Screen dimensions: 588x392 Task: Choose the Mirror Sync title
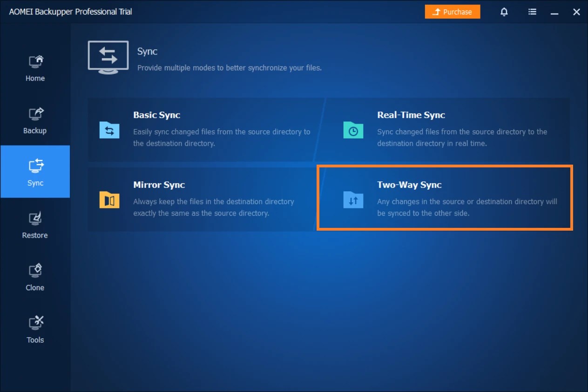pyautogui.click(x=159, y=185)
